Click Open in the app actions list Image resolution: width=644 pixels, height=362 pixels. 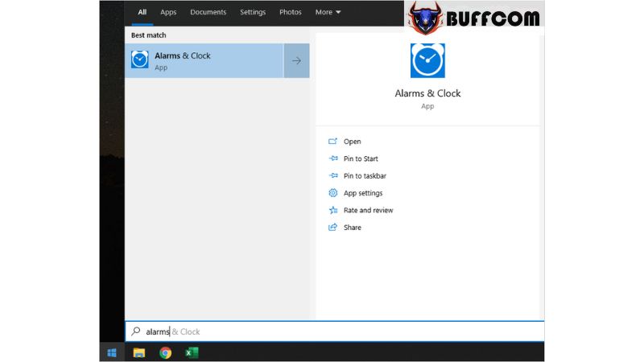[x=352, y=142]
